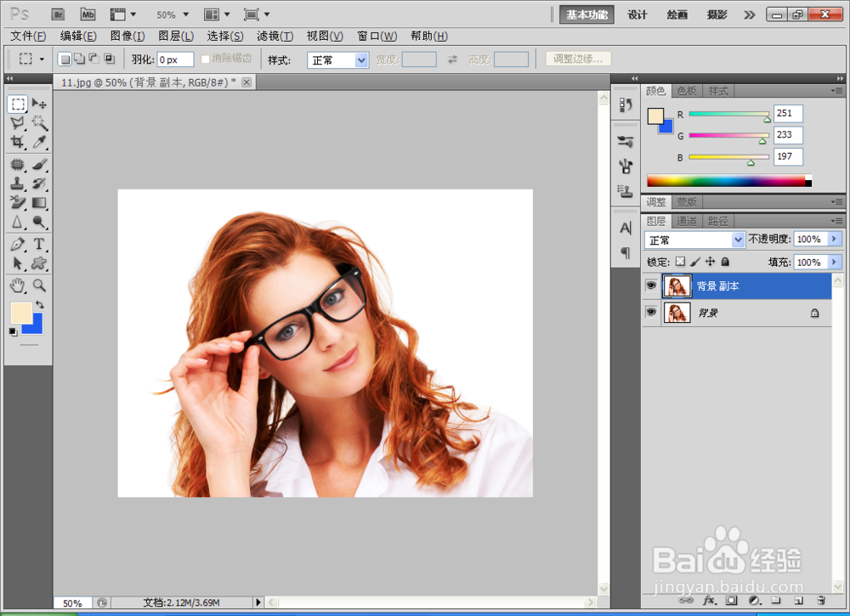Viewport: 850px width, 616px height.
Task: Choose Add to selection mode
Action: [x=80, y=59]
